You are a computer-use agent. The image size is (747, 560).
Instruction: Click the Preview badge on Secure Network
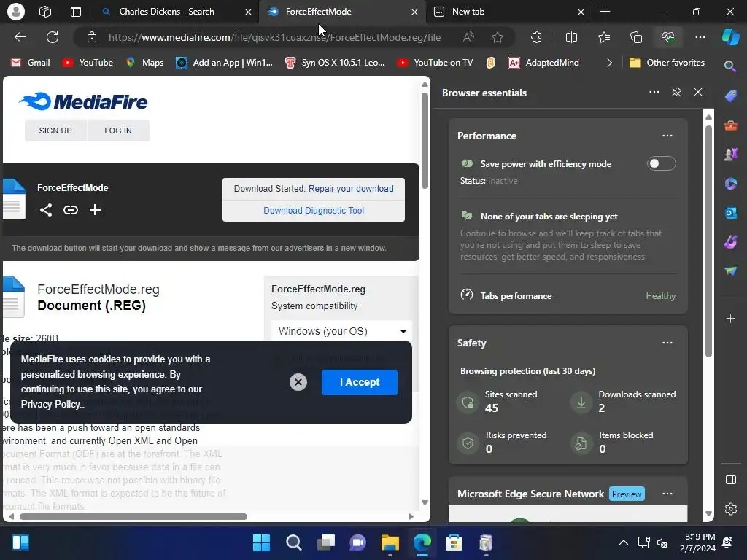(x=627, y=494)
